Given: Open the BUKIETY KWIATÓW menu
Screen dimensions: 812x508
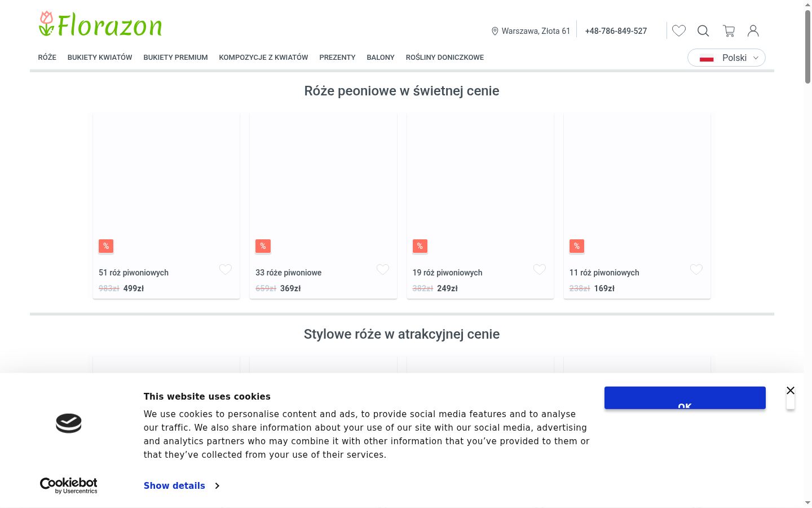Looking at the screenshot, I should (x=100, y=58).
